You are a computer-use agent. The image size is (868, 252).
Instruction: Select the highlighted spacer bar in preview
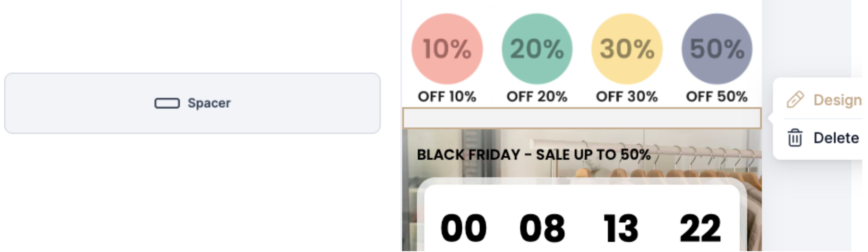582,118
